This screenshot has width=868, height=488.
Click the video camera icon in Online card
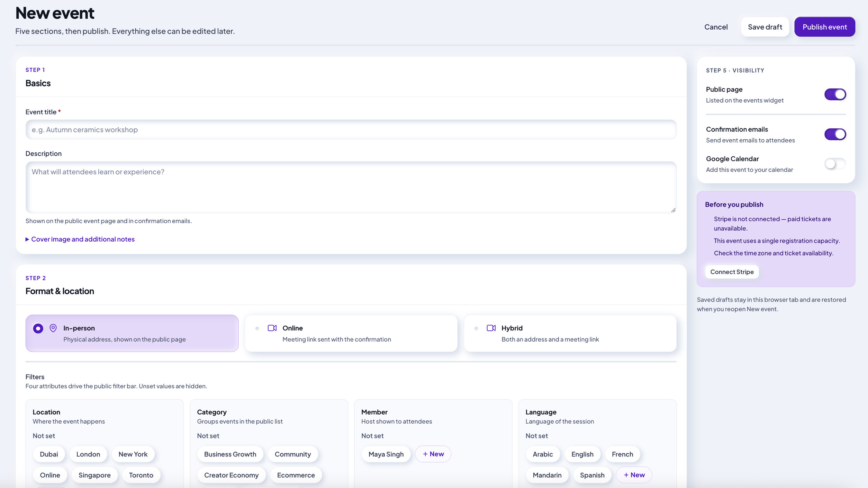click(x=272, y=328)
